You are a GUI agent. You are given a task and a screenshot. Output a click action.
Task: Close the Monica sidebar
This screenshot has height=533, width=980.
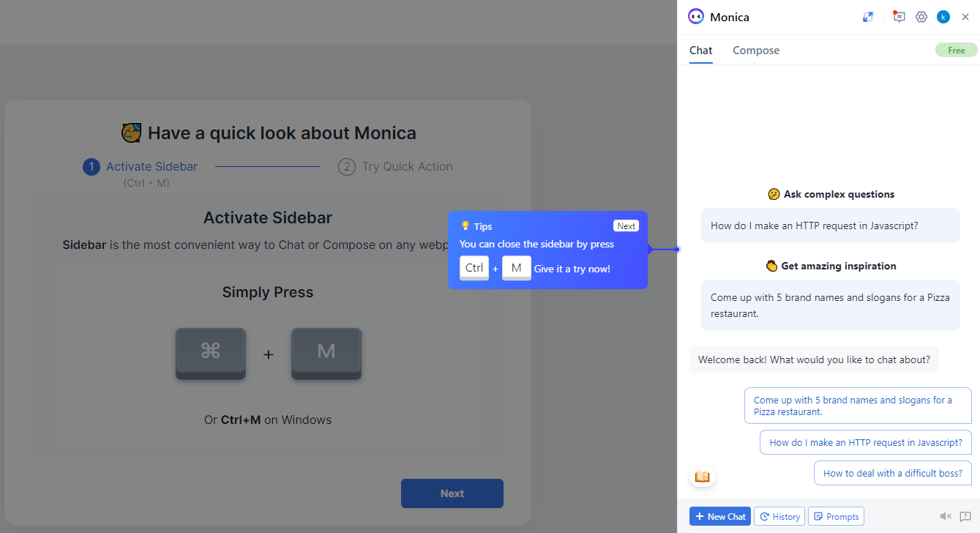coord(965,17)
